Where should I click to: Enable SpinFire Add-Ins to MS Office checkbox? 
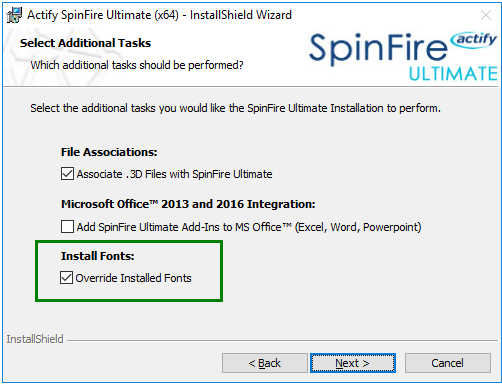pos(67,227)
